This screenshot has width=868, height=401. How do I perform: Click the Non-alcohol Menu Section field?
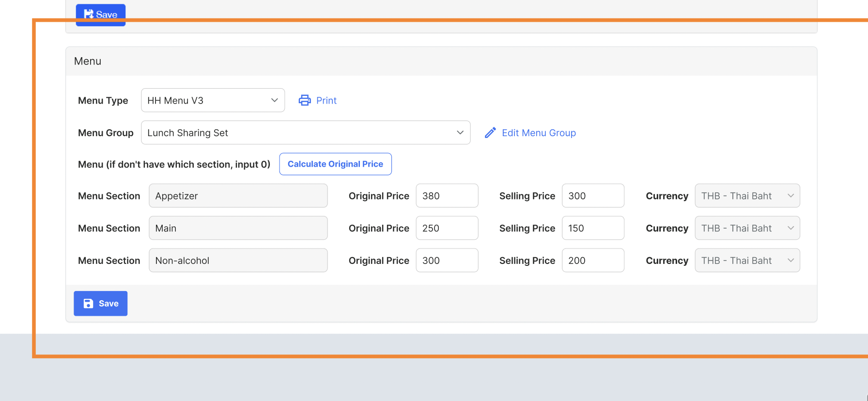(x=238, y=261)
